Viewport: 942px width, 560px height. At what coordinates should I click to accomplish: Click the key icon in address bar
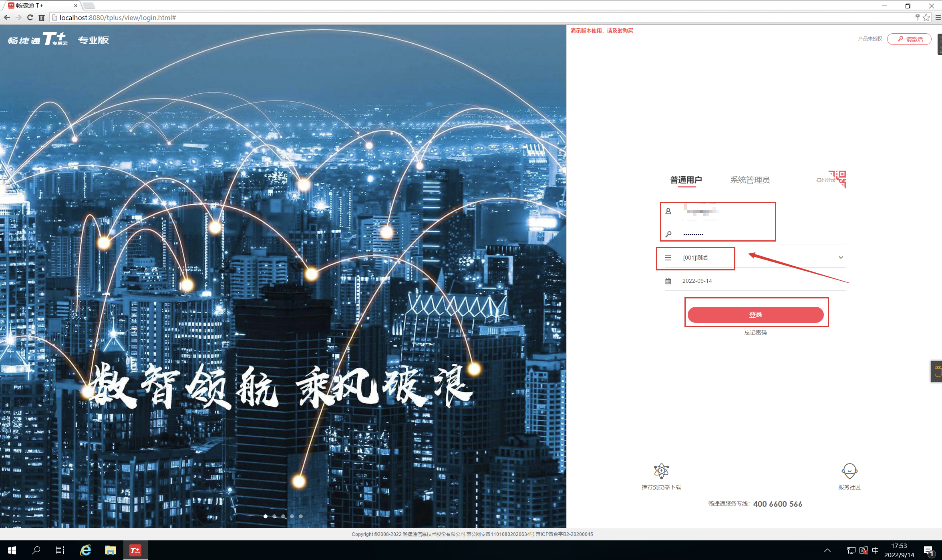coord(917,18)
